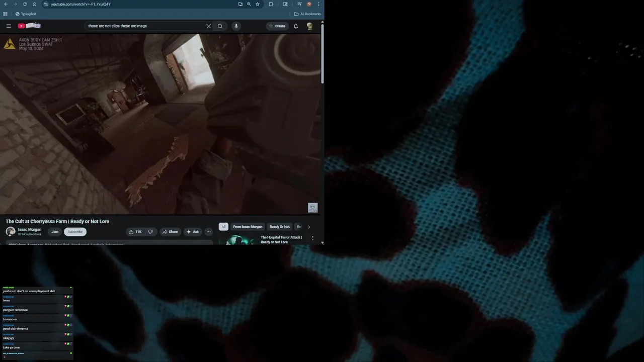Open Issac Morgan channel avatar

[x=11, y=232]
